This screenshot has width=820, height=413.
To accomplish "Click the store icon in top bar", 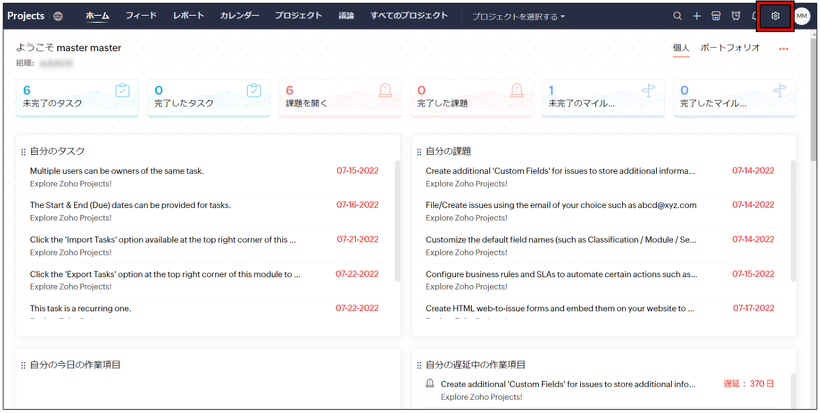I will [716, 16].
